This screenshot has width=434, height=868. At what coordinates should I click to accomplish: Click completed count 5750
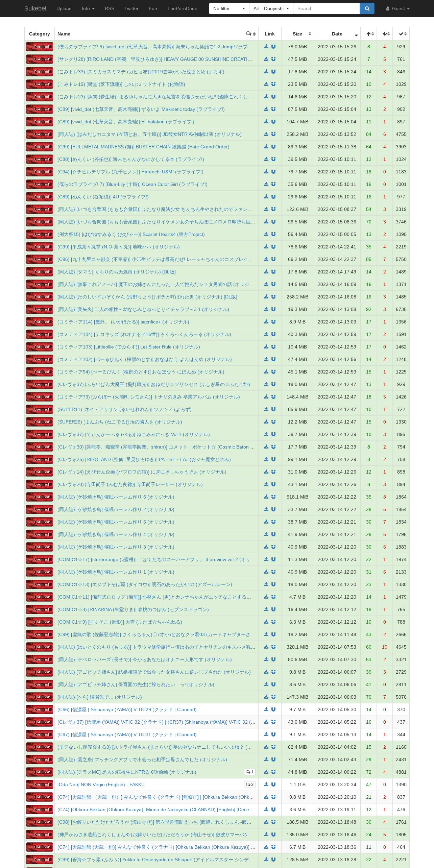401,259
